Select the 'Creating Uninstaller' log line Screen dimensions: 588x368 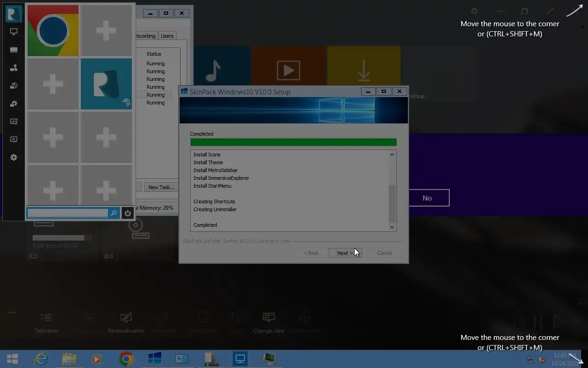215,209
